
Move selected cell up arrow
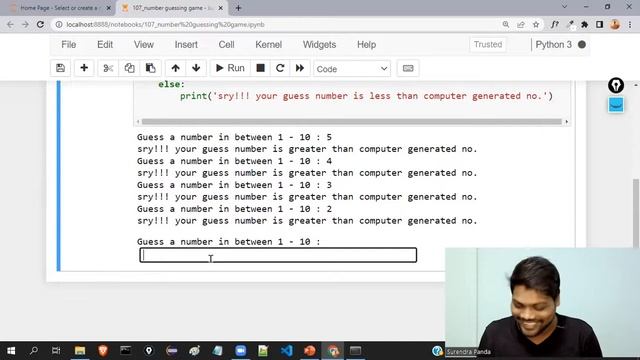176,68
